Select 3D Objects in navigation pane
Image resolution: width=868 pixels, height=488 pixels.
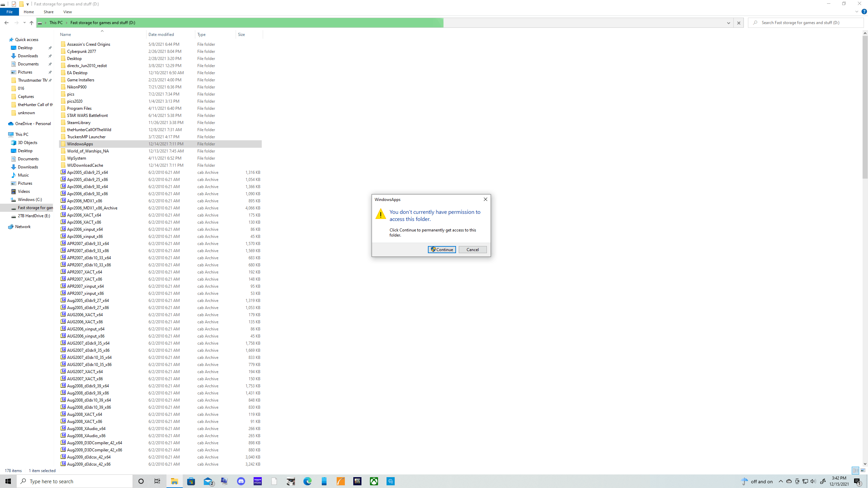tap(27, 143)
